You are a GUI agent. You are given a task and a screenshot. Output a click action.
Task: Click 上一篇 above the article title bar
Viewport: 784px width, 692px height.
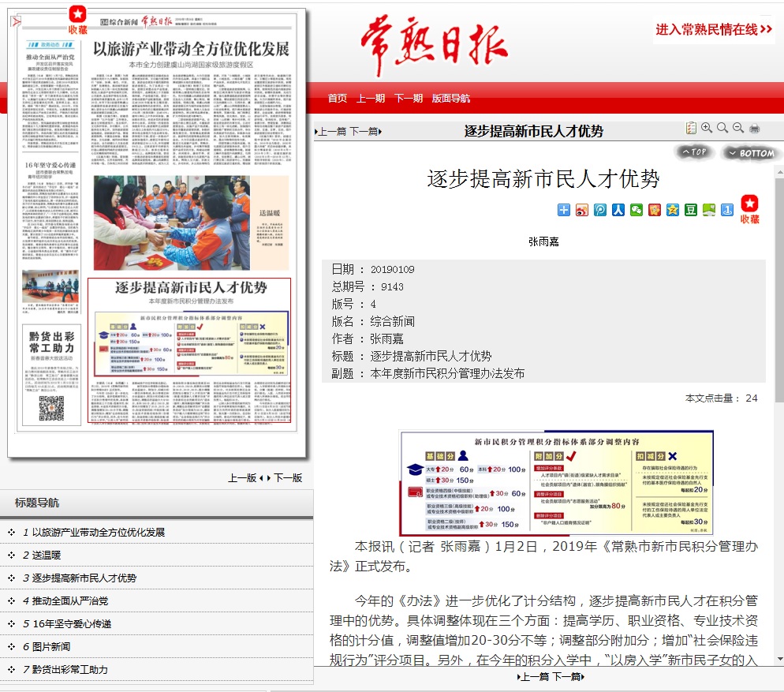click(x=331, y=132)
